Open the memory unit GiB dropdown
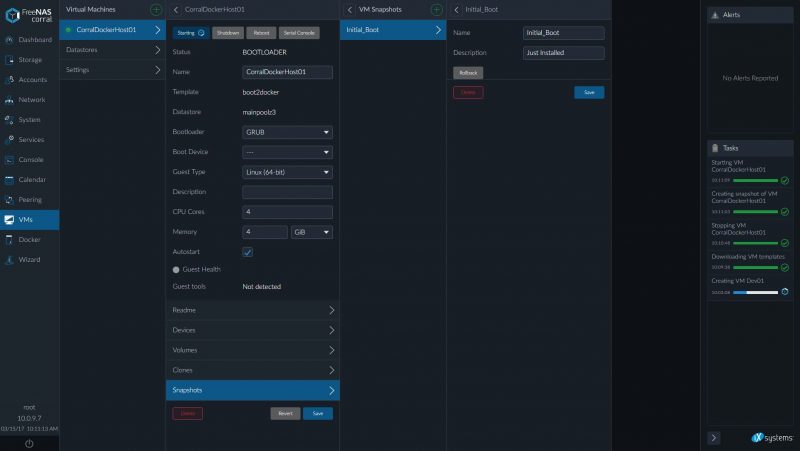Screen dimensions: 800x451 (x=311, y=232)
